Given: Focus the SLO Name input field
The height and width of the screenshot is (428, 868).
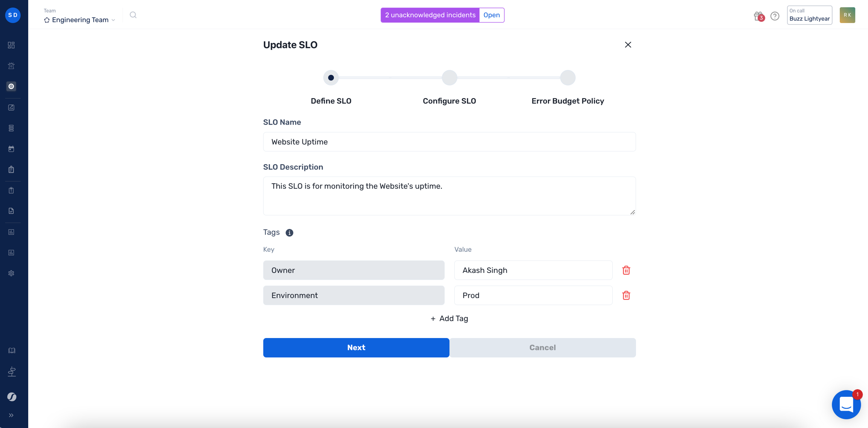Looking at the screenshot, I should pyautogui.click(x=449, y=142).
